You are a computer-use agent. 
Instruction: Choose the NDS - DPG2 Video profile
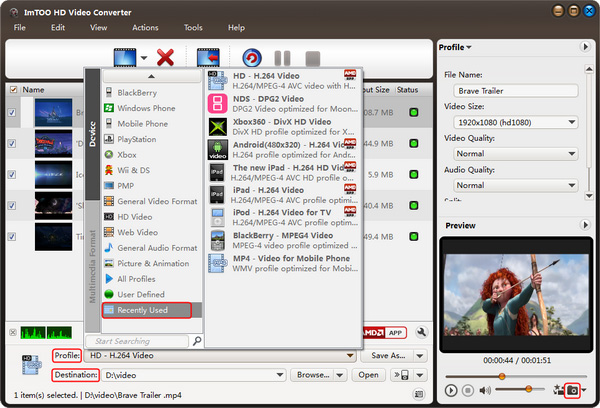click(x=283, y=104)
